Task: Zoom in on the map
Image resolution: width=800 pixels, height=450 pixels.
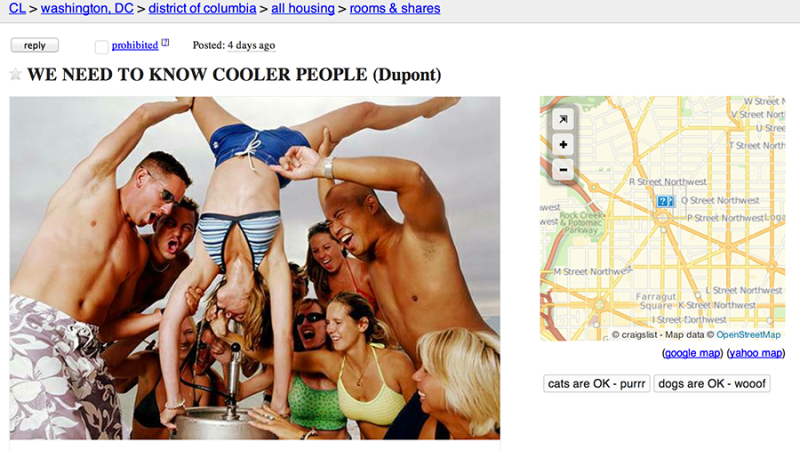Action: [x=563, y=144]
